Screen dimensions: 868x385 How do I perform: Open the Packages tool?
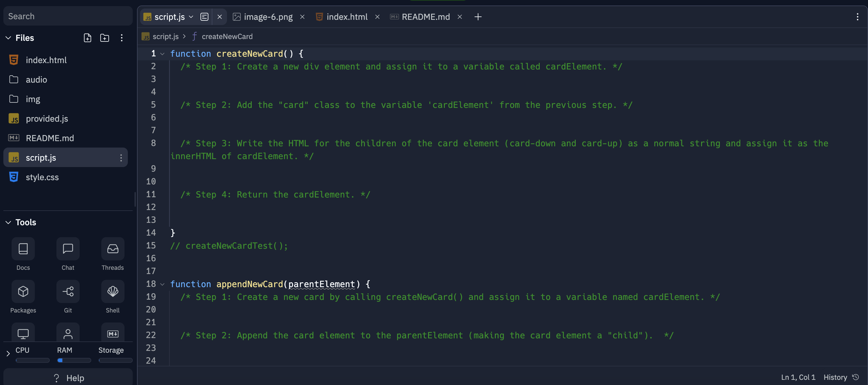click(x=23, y=291)
